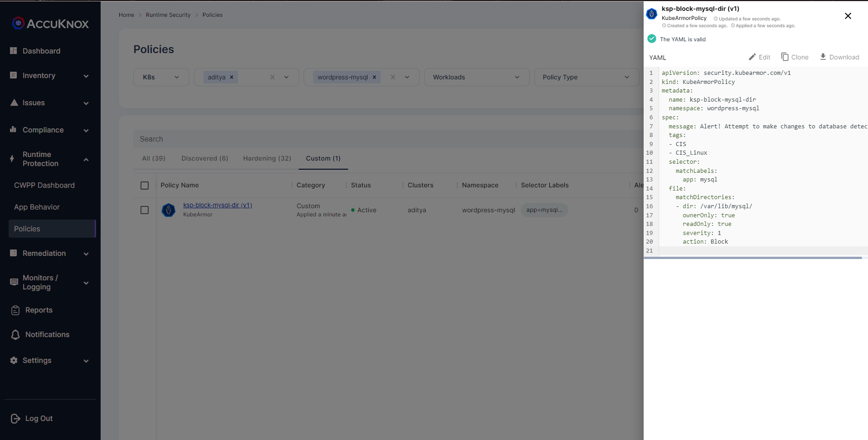
Task: Click the Edit pencil icon on YAML panel
Action: point(752,57)
